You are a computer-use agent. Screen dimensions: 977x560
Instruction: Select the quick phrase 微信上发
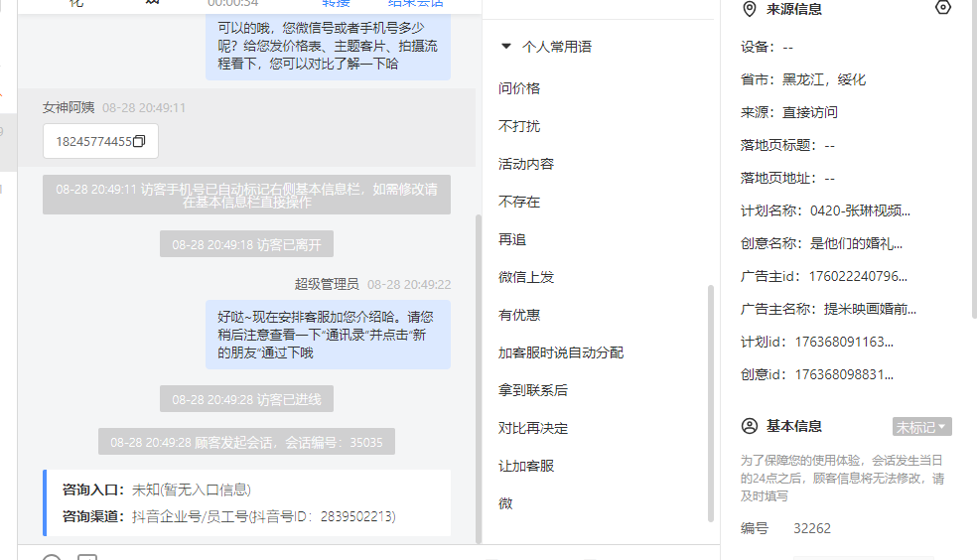pos(526,277)
